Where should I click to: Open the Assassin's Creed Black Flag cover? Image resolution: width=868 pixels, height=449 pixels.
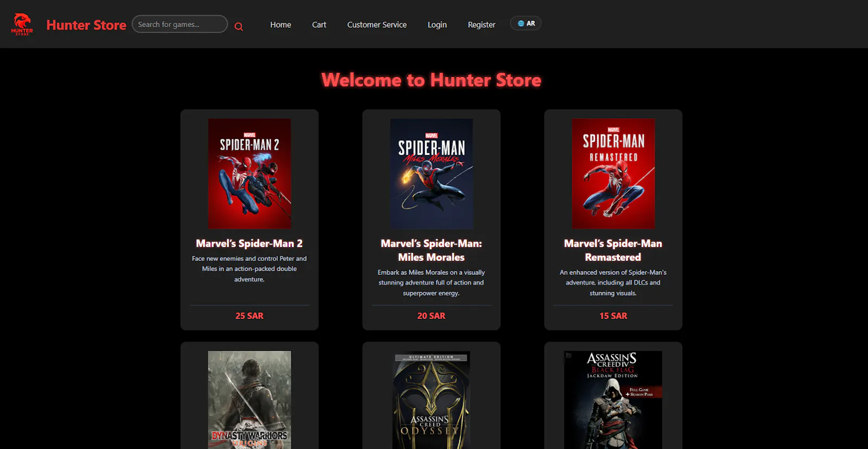pyautogui.click(x=613, y=400)
